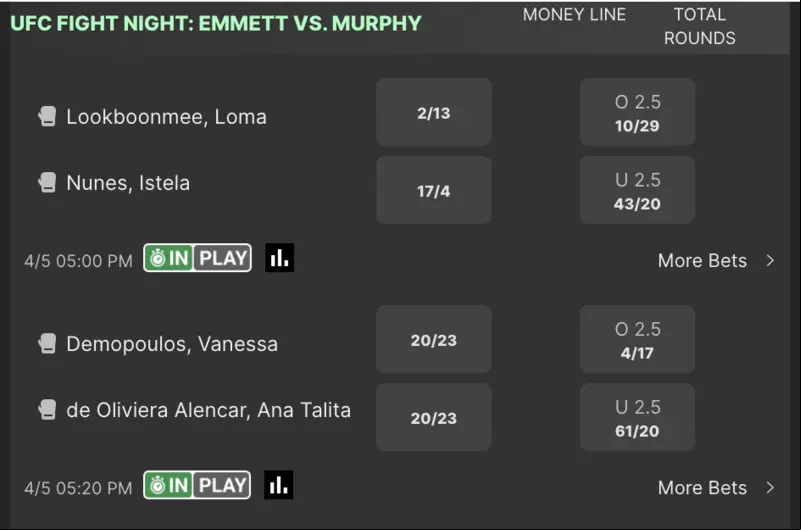Select Lookboonmee money line 2/13 odds
This screenshot has width=801, height=530.
434,112
